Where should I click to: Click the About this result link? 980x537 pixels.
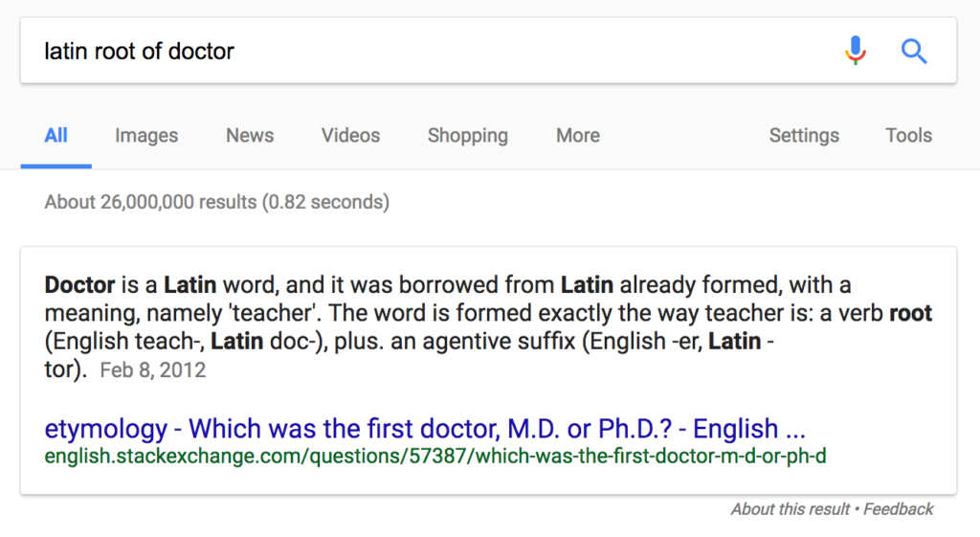point(790,509)
